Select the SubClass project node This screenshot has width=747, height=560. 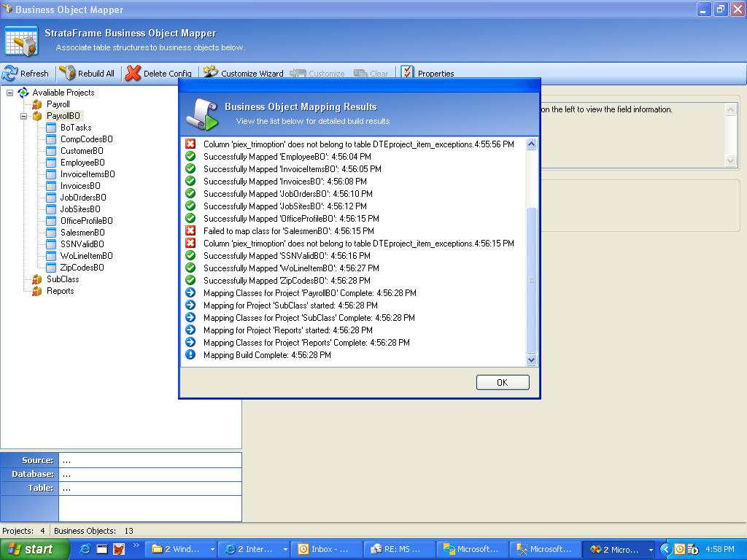tap(62, 279)
